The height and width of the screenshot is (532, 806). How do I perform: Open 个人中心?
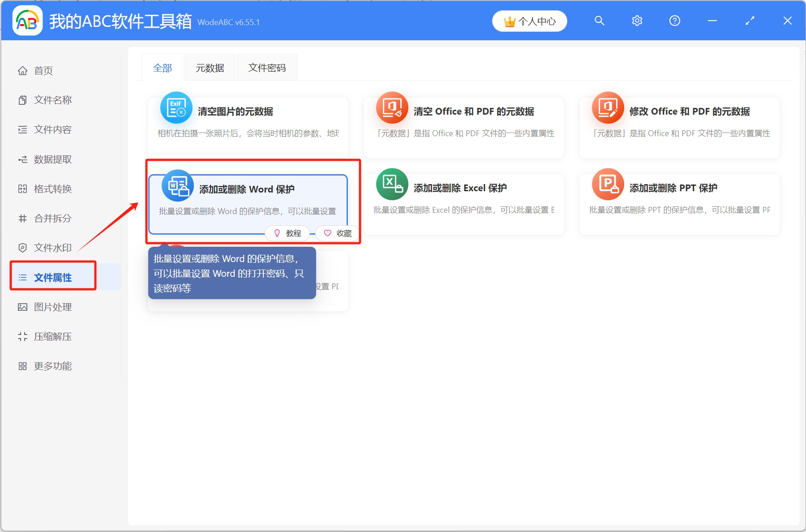click(x=529, y=21)
